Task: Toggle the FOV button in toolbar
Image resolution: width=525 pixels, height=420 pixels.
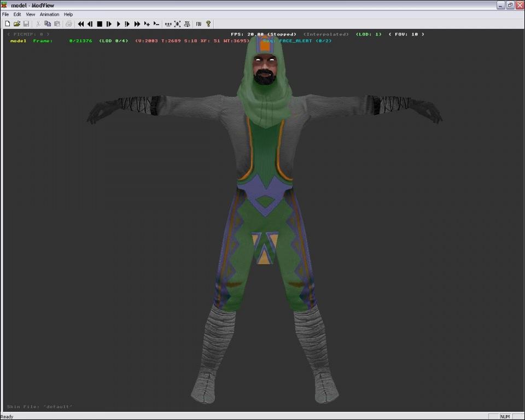Action: (199, 24)
